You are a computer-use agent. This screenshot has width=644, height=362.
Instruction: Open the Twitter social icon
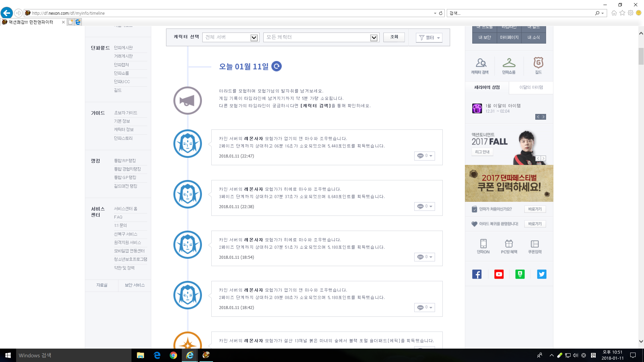(542, 274)
